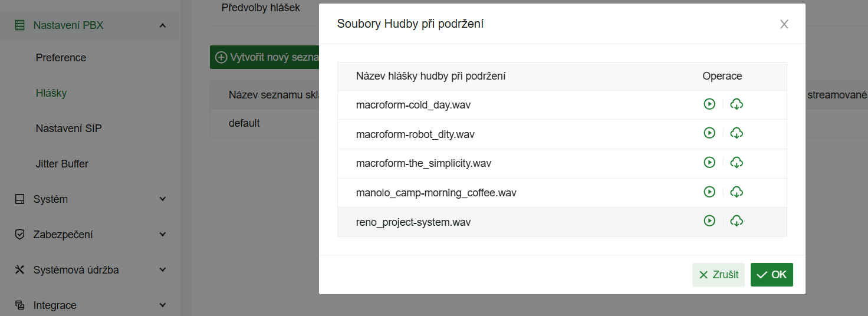This screenshot has width=868, height=316.
Task: Download reno_project-system.wav file
Action: click(737, 220)
